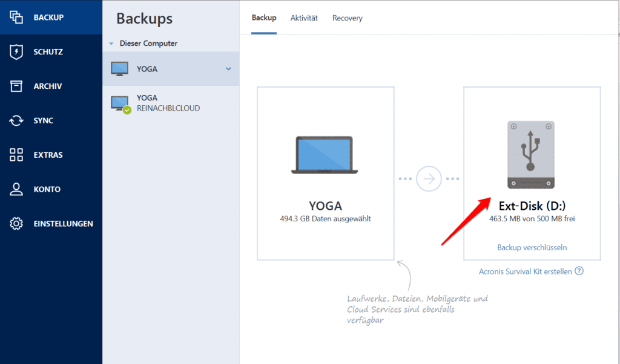620x364 pixels.
Task: Click the circled arrow between source and destination
Action: pyautogui.click(x=429, y=179)
